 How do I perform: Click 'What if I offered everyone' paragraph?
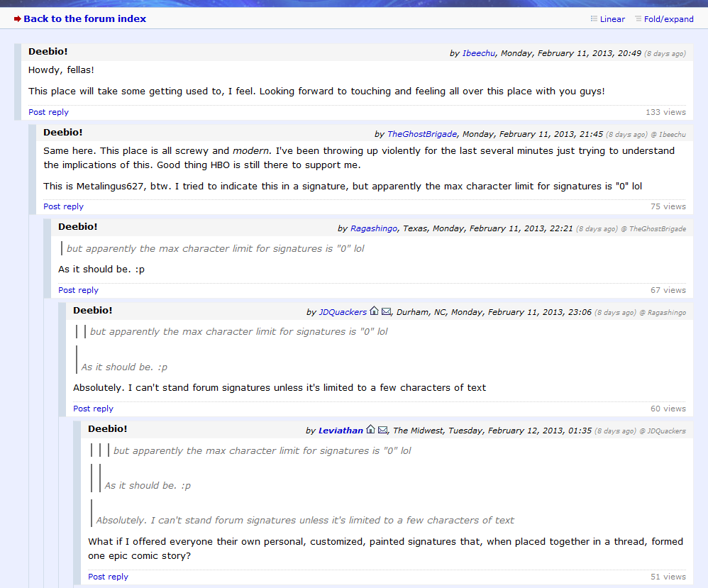(x=386, y=548)
